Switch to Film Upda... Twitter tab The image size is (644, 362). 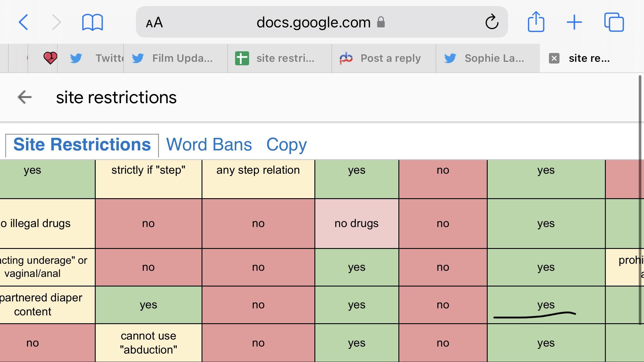click(175, 58)
